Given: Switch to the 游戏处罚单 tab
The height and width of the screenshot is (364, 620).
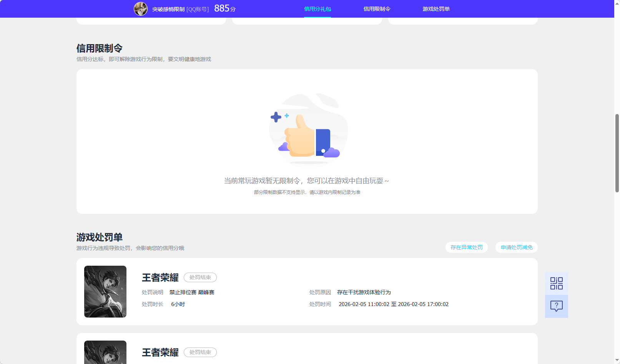Looking at the screenshot, I should click(437, 8).
